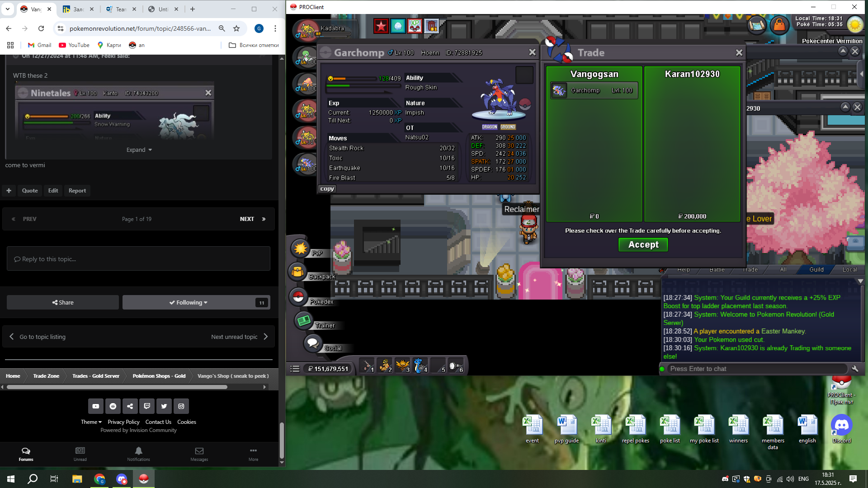Switch chat to the Battle tab
This screenshot has width=868, height=488.
pyautogui.click(x=717, y=269)
